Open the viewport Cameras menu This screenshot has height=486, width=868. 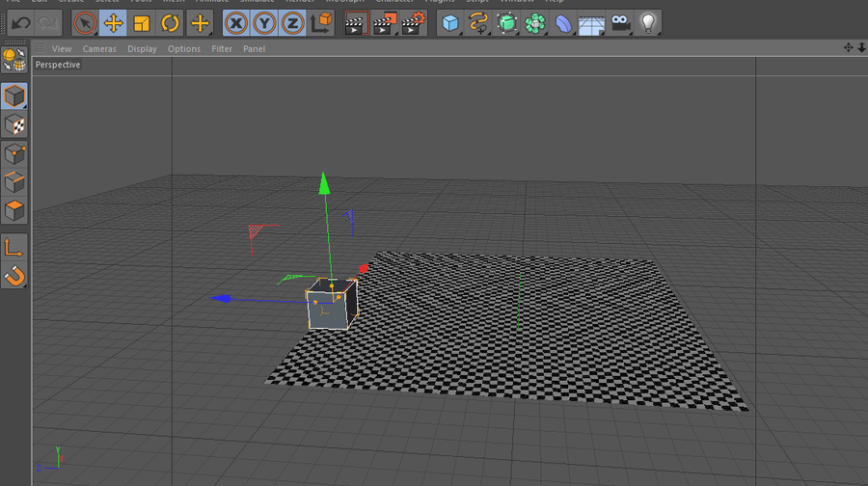click(x=99, y=49)
